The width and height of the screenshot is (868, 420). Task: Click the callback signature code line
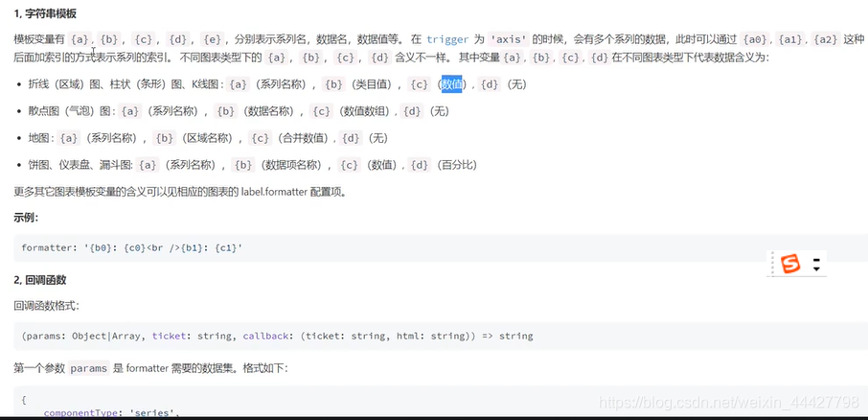click(x=277, y=336)
